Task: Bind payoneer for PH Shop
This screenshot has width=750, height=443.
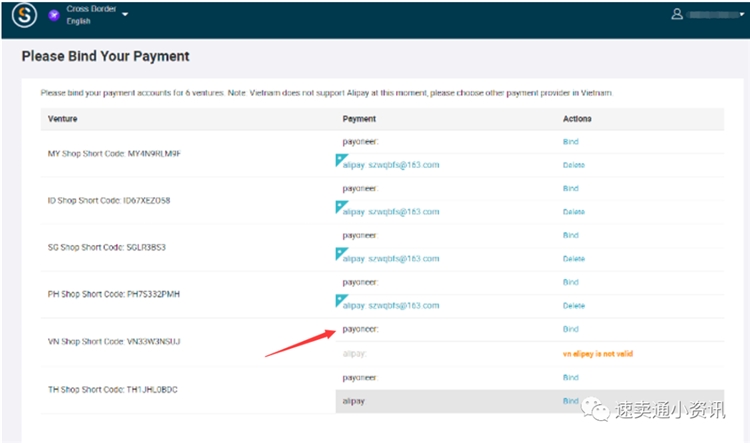Action: pyautogui.click(x=571, y=282)
